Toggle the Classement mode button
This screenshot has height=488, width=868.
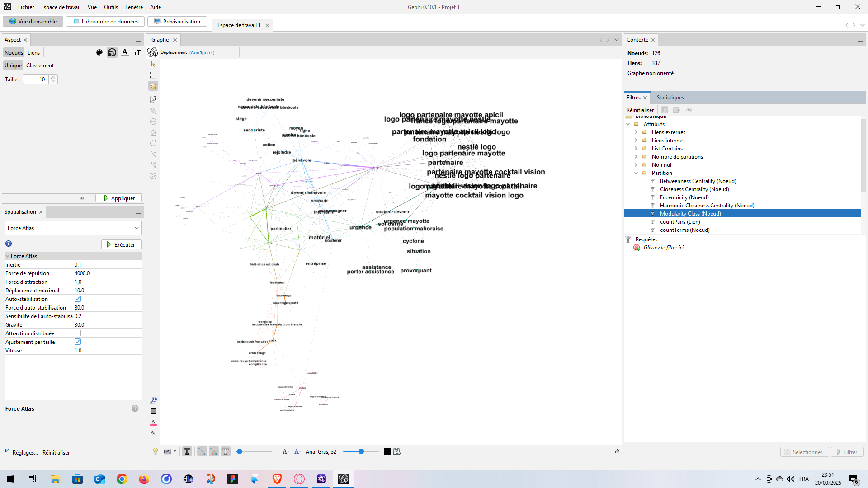pyautogui.click(x=40, y=66)
